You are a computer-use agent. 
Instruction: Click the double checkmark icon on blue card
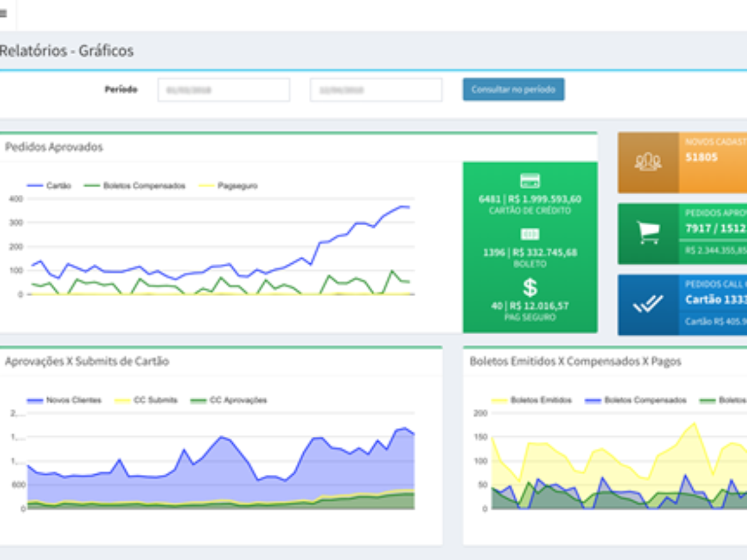tap(647, 305)
